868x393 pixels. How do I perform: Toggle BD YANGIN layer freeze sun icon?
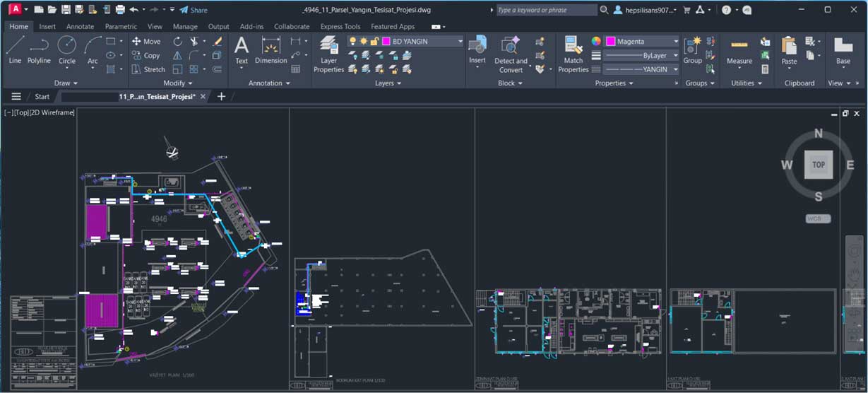click(364, 41)
